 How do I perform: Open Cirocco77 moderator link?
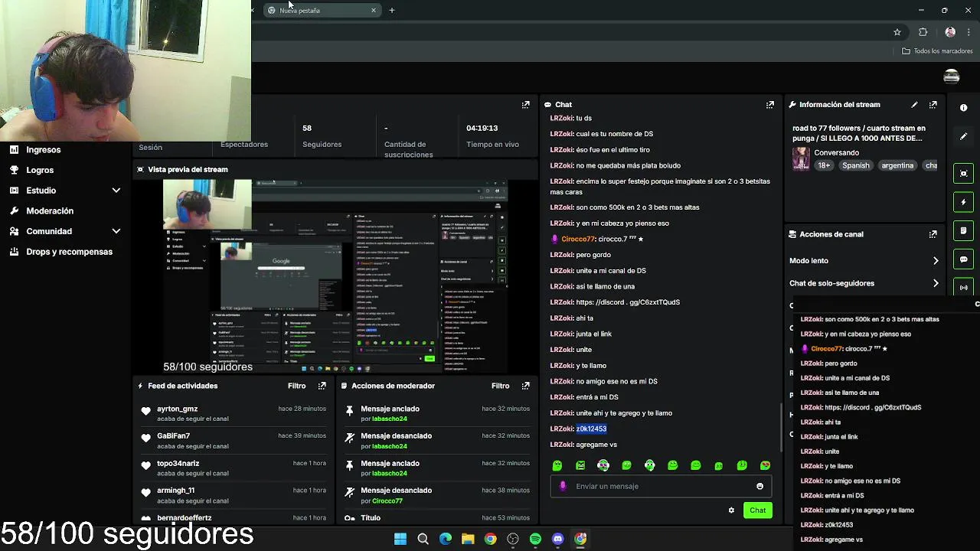[387, 501]
